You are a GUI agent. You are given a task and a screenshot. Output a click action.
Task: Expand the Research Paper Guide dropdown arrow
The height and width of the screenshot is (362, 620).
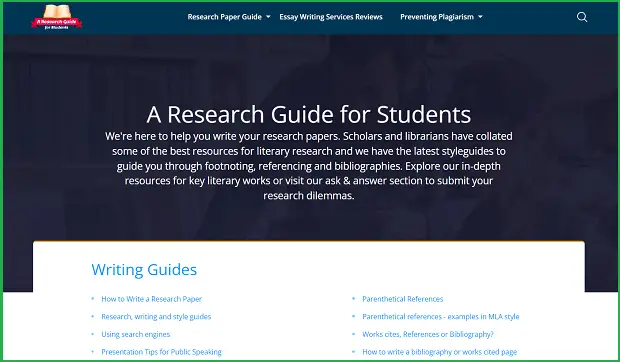coord(268,17)
